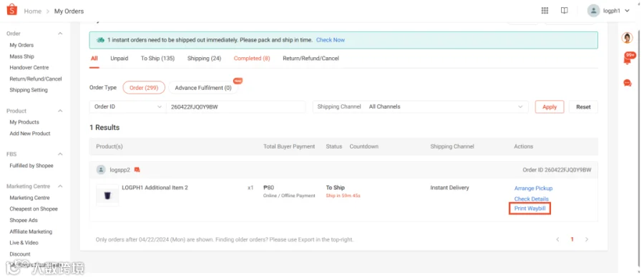
Task: Collapse the FBS sidebar section
Action: pyautogui.click(x=60, y=154)
